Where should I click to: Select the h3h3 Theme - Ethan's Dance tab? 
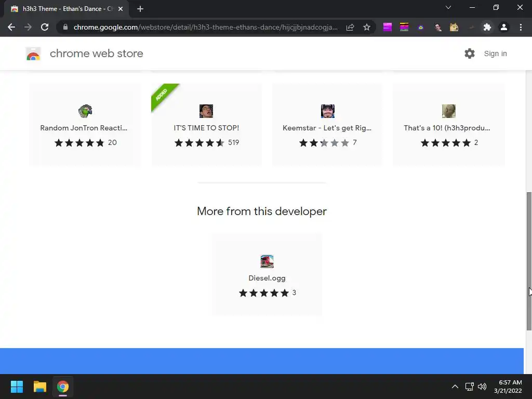click(x=66, y=9)
